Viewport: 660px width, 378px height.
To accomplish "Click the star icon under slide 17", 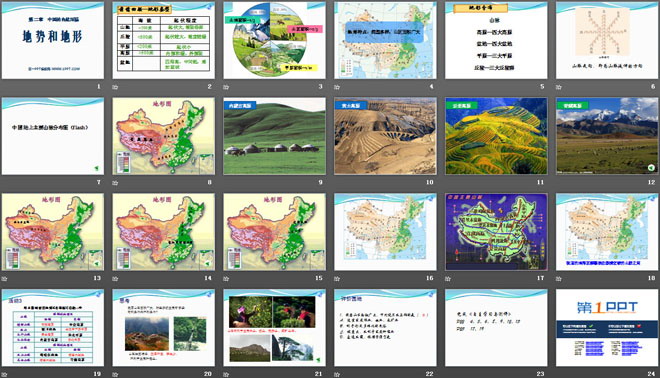I will [x=448, y=279].
